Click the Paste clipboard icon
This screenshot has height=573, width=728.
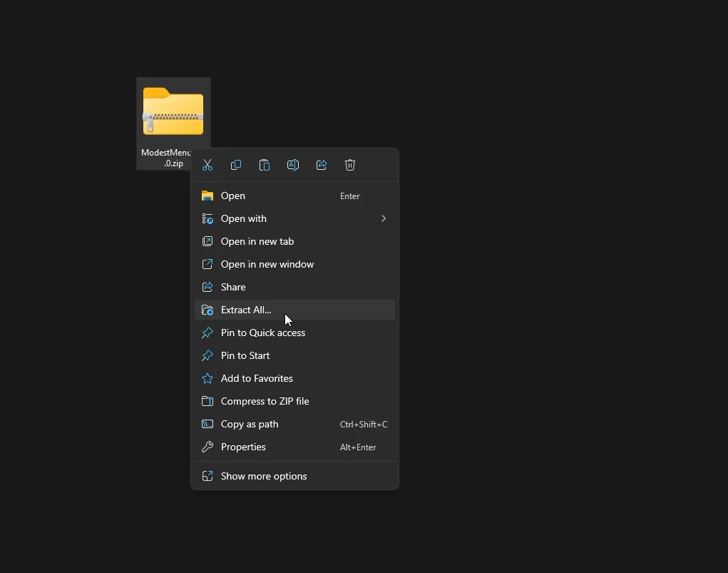[x=265, y=165]
